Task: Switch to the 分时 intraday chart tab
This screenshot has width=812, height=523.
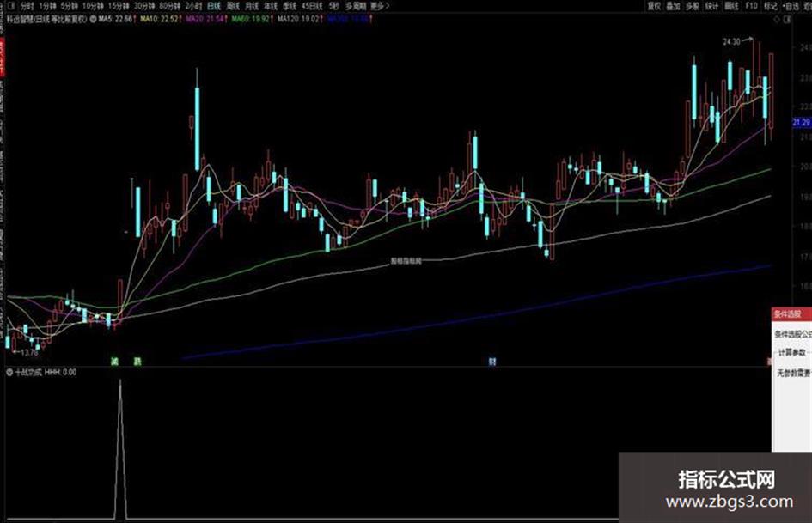Action: pyautogui.click(x=27, y=6)
